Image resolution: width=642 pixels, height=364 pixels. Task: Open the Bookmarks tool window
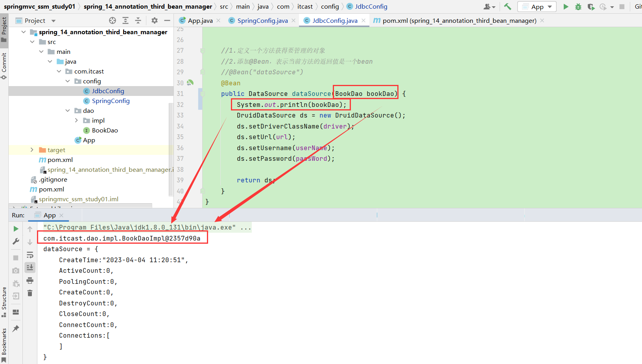pyautogui.click(x=4, y=345)
